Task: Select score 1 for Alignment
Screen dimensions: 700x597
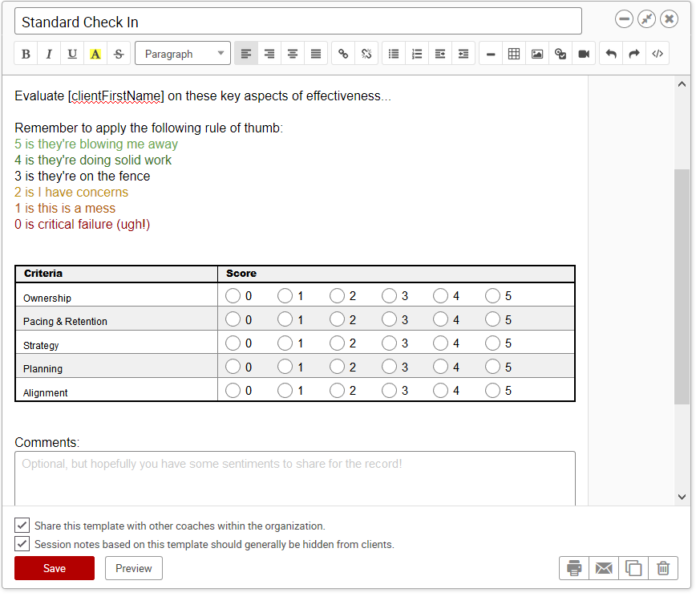Action: pos(285,390)
